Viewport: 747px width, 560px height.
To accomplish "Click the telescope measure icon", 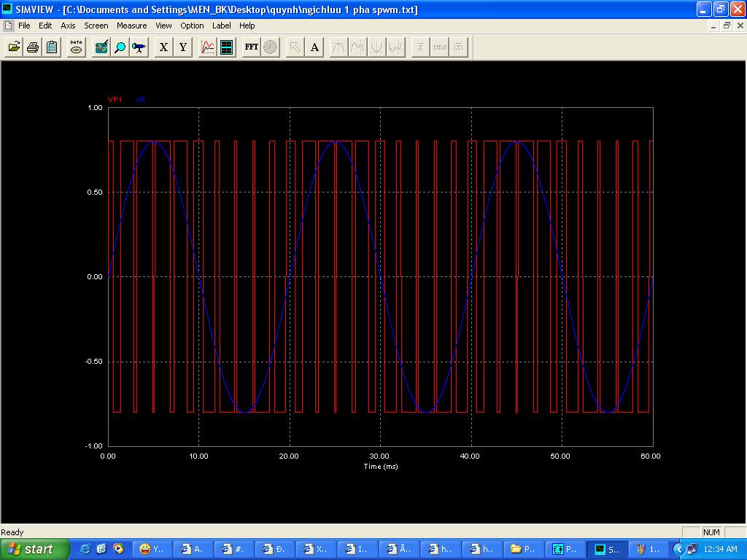I will (139, 47).
